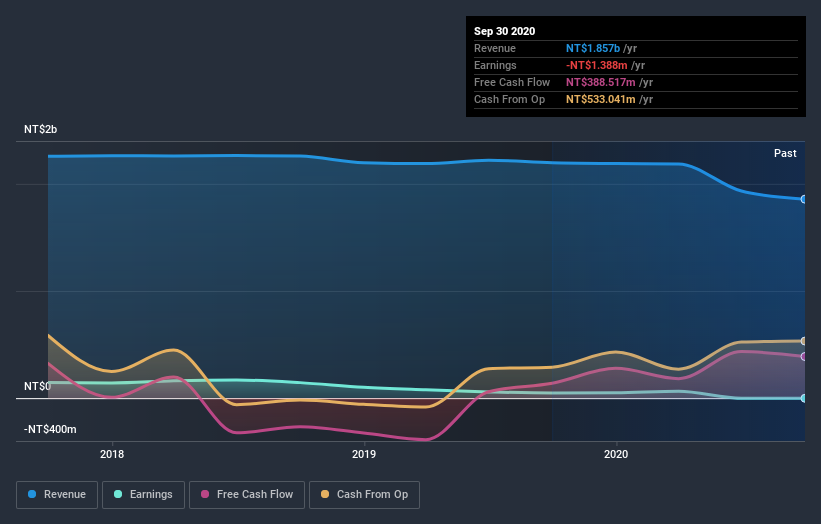Click the Free Cash Flow label in tooltip
This screenshot has width=821, height=524.
coord(512,82)
